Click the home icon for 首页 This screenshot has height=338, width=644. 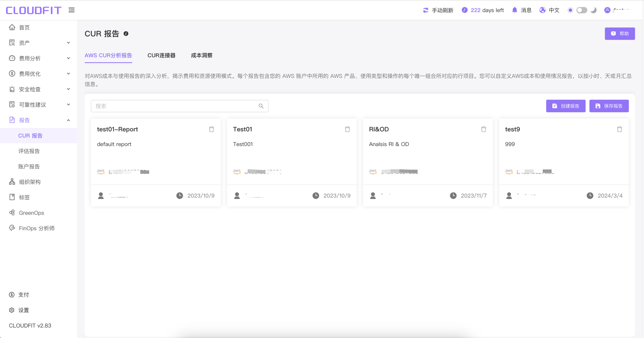(12, 27)
